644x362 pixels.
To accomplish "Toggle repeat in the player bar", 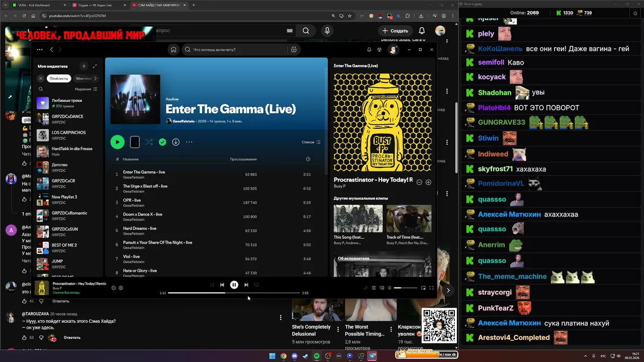I will 256,285.
